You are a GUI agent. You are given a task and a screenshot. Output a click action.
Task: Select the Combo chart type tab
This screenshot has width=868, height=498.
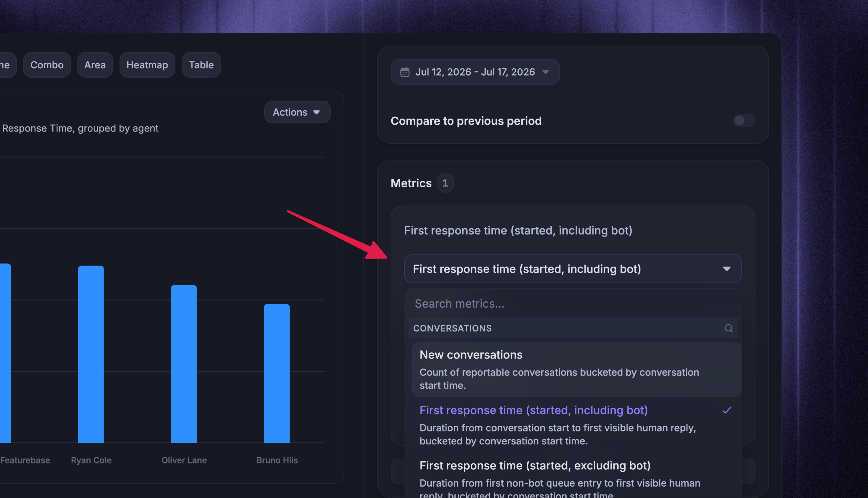47,65
